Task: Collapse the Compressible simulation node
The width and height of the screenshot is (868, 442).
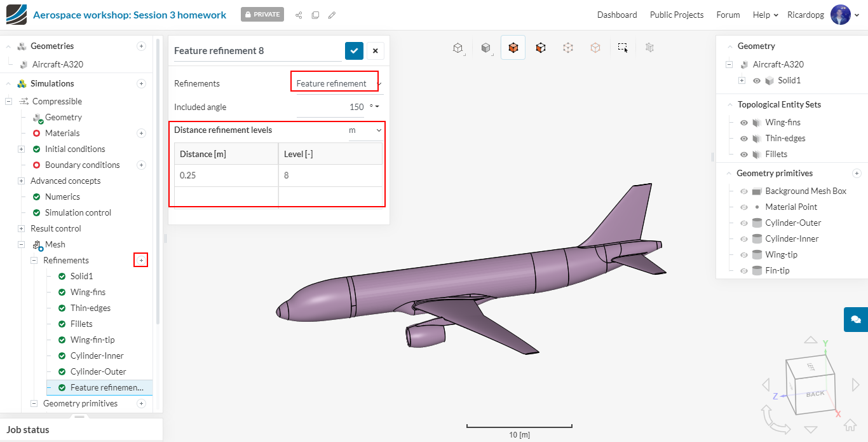Action: click(8, 101)
